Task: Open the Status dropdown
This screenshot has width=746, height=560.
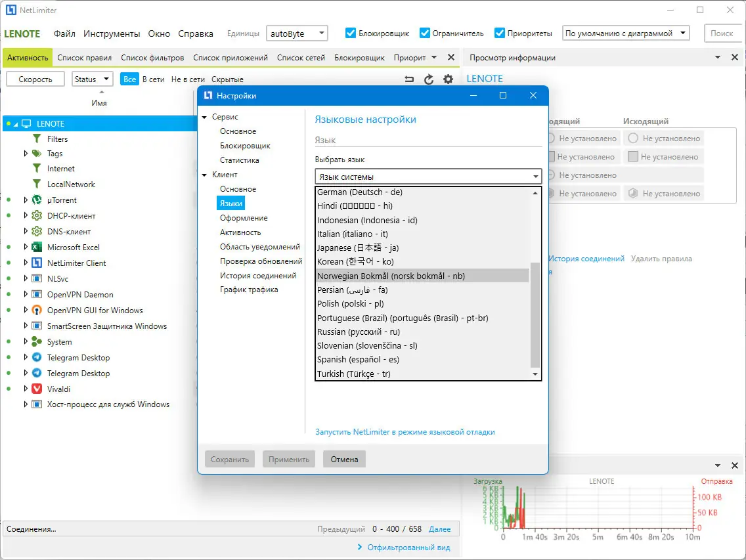Action: 93,79
